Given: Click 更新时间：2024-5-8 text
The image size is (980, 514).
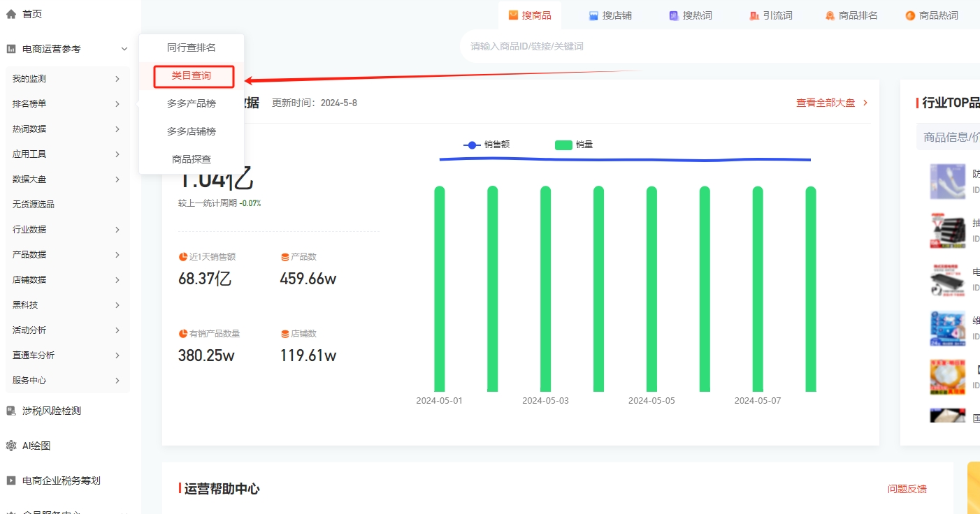Looking at the screenshot, I should pos(315,103).
